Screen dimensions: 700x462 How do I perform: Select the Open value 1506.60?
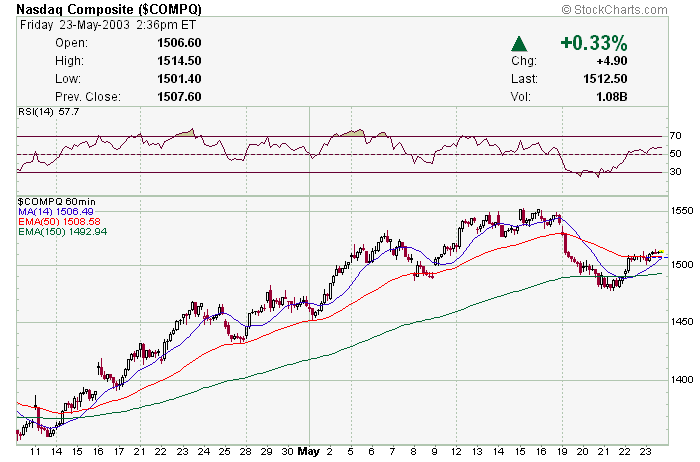[179, 43]
